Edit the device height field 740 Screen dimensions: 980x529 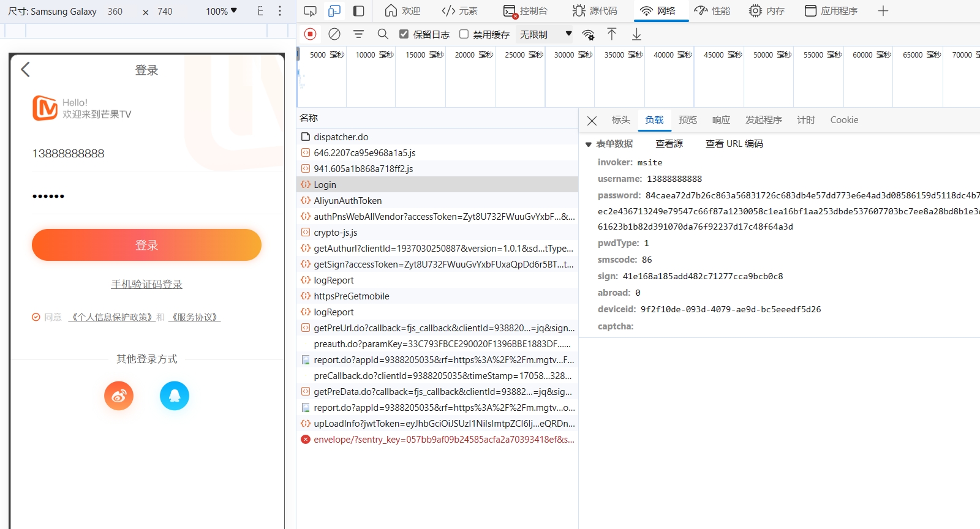coord(165,11)
